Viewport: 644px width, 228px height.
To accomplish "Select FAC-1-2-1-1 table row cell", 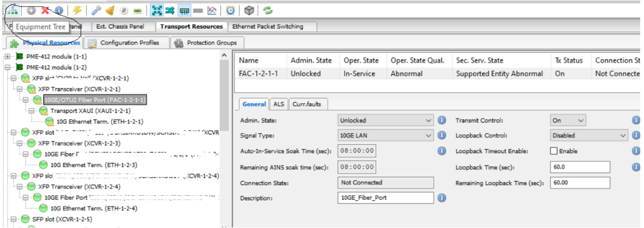I will tap(259, 74).
